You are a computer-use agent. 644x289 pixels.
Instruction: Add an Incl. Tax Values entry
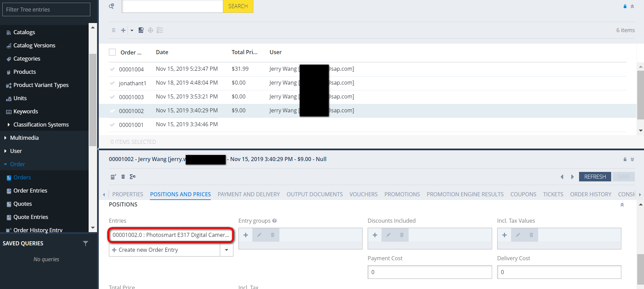(504, 235)
